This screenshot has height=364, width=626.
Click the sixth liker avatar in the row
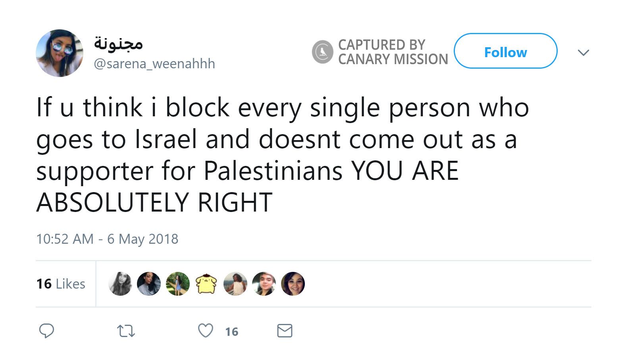264,284
